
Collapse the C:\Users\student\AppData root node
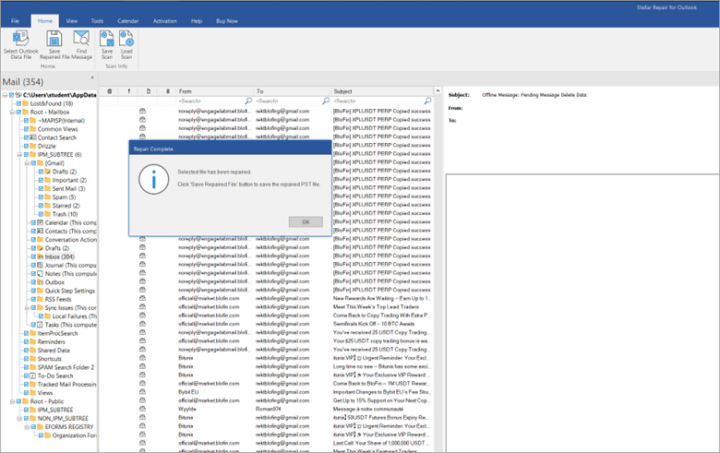(x=5, y=95)
